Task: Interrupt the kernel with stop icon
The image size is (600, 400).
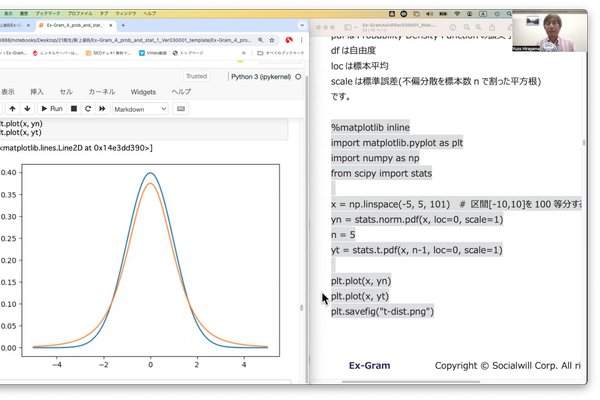Action: pos(74,109)
